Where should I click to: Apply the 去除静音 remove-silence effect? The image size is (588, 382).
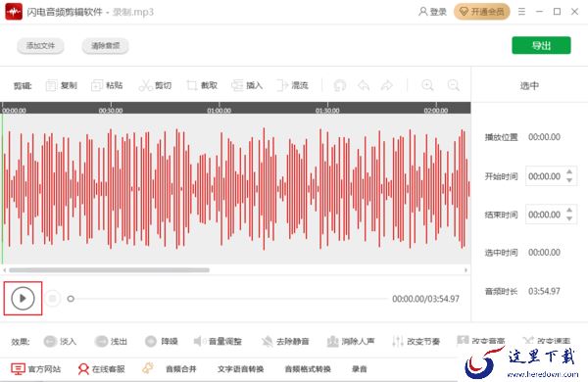(x=285, y=341)
